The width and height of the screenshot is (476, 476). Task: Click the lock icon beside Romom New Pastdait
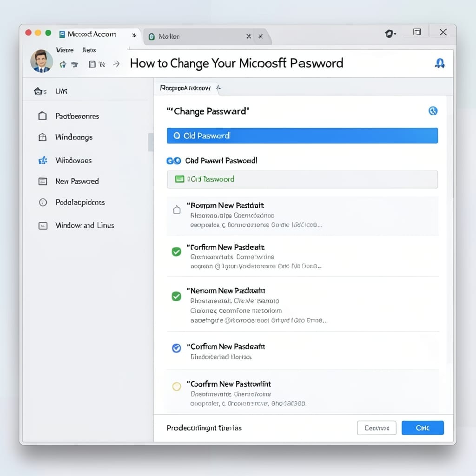(177, 210)
